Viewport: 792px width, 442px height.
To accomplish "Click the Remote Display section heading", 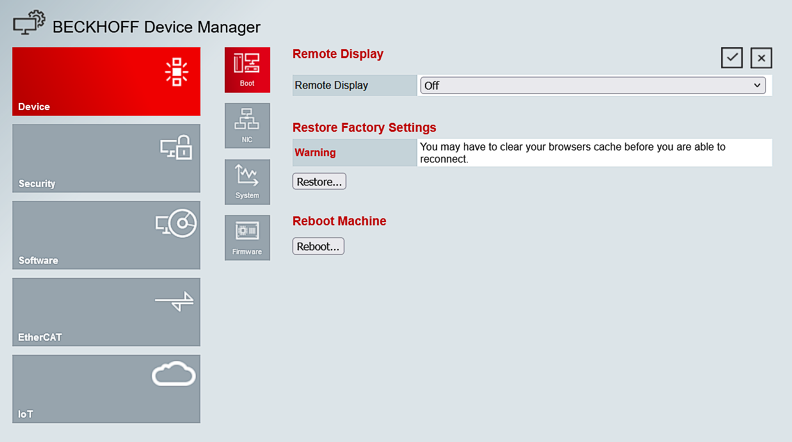I will 337,54.
